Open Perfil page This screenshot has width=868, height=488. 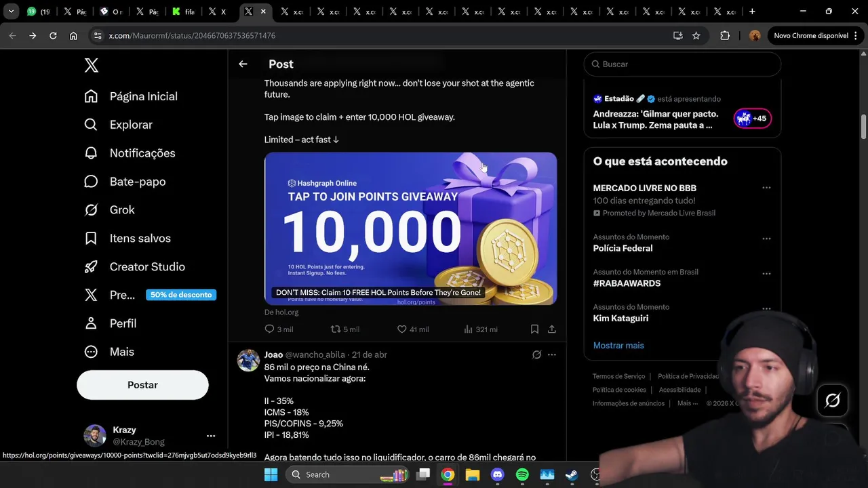coord(110,323)
